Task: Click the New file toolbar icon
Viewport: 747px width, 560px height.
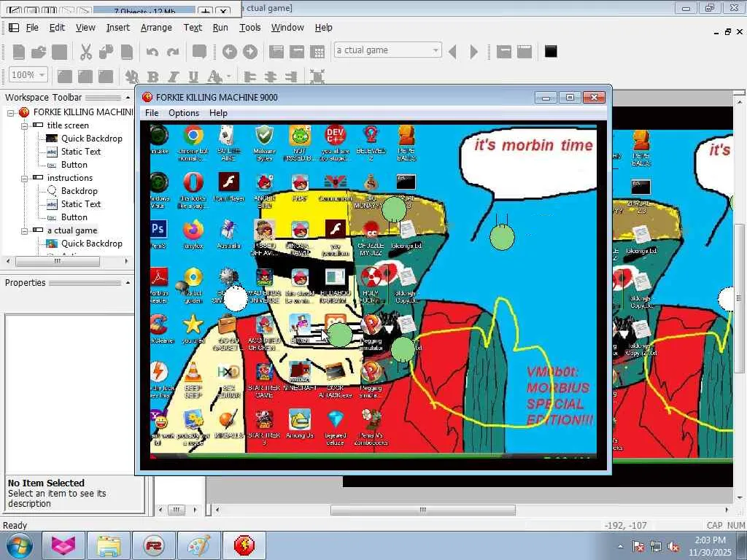Action: 18,52
